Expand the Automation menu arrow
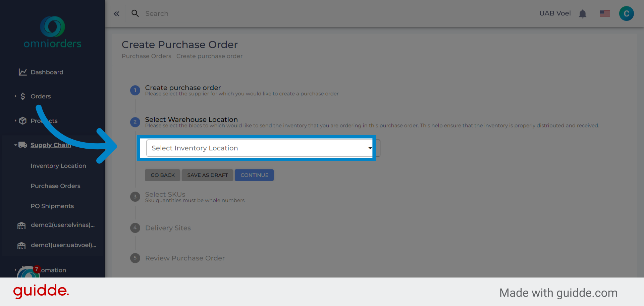 15,270
